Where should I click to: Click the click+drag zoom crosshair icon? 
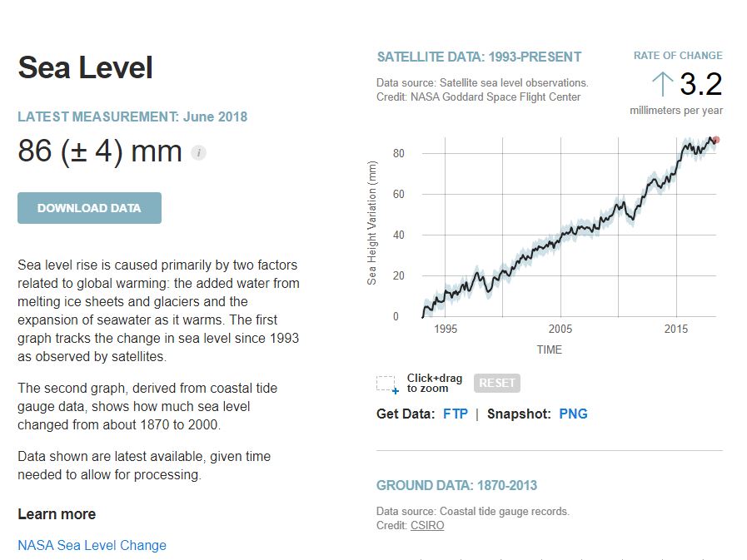point(386,383)
